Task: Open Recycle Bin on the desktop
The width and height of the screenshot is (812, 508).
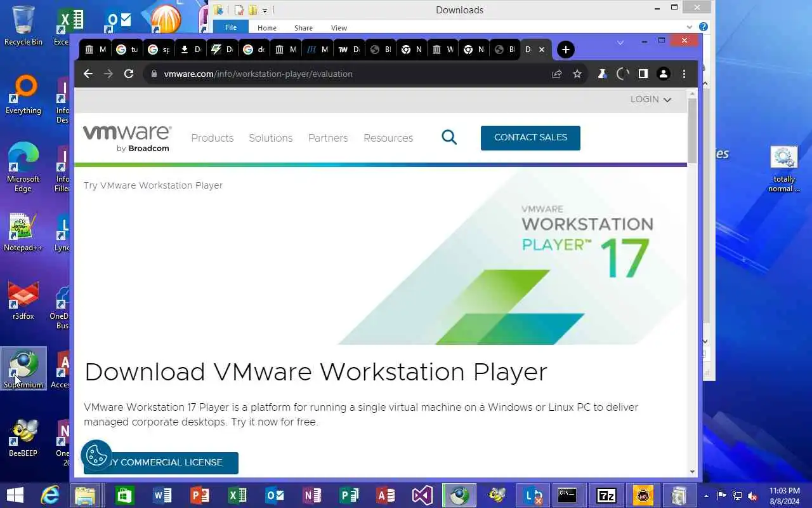Action: [23, 25]
